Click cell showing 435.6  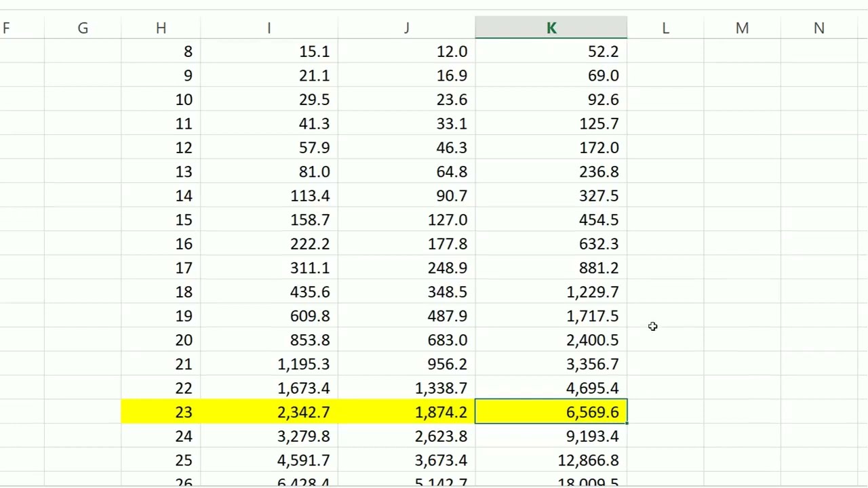[x=269, y=292]
